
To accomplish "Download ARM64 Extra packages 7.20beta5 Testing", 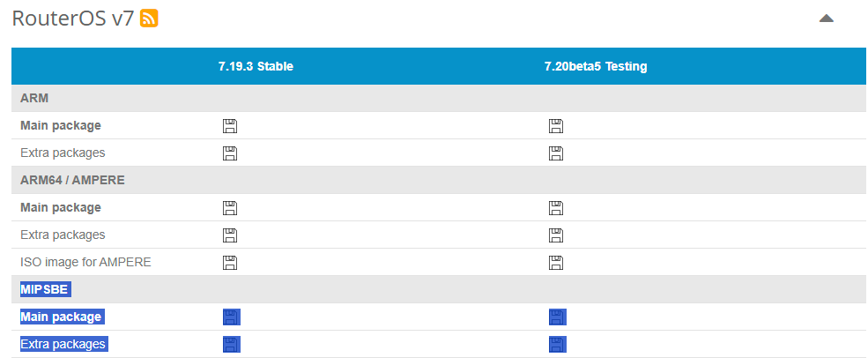I will pyautogui.click(x=556, y=235).
